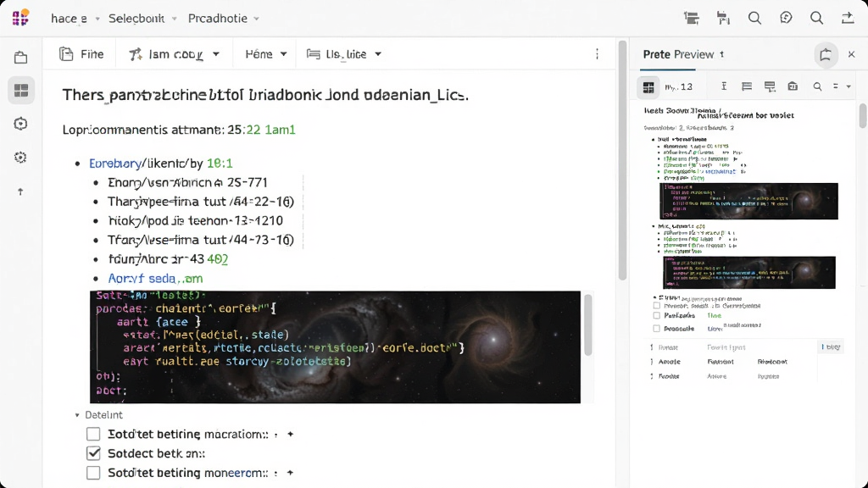The image size is (868, 488).
Task: Click inside the galaxy code block
Action: pos(335,347)
